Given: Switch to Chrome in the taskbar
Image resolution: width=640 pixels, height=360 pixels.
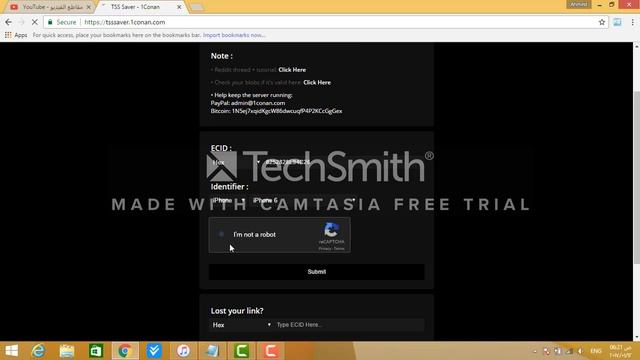Looking at the screenshot, I should coord(125,351).
